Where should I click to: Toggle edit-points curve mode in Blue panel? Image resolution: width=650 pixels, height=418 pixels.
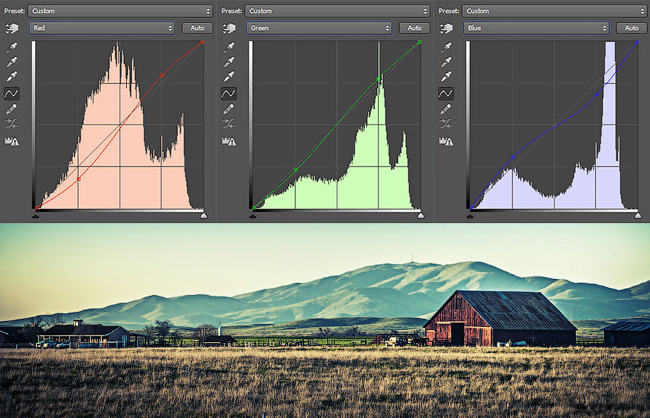(445, 93)
